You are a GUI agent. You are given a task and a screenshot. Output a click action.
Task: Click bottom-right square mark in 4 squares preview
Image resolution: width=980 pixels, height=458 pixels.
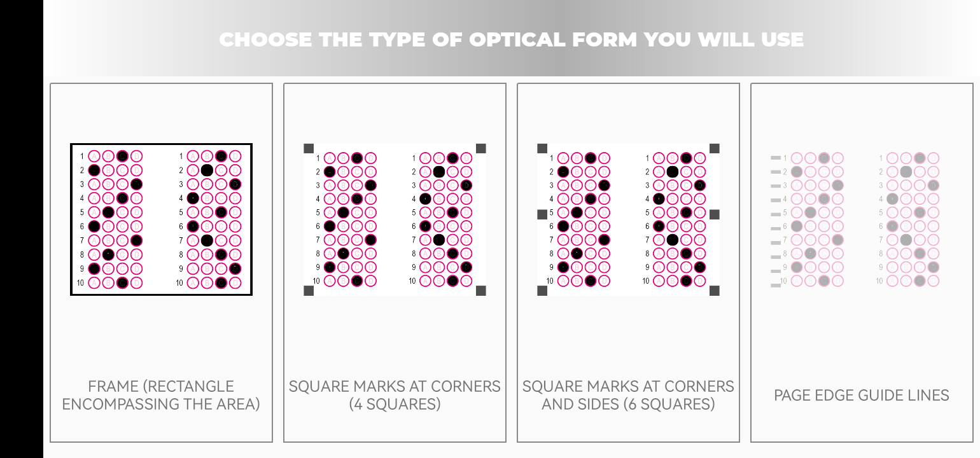coord(481,291)
